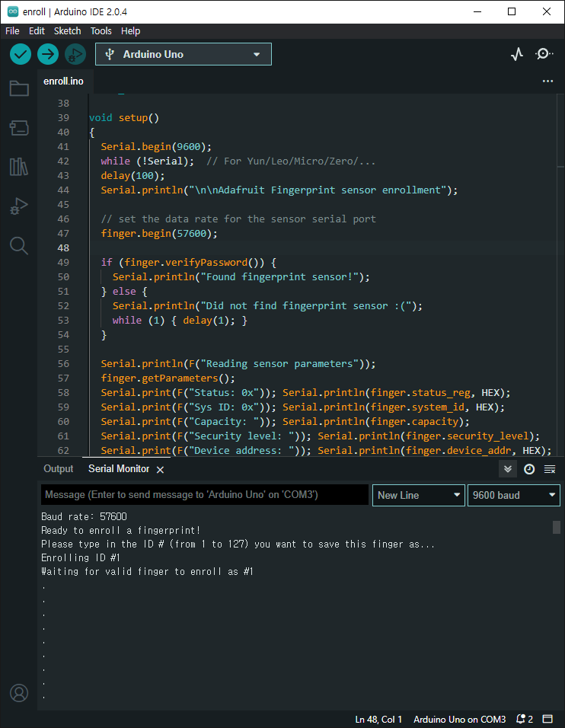Start debugging with the debug play icon
The image size is (565, 728).
click(x=75, y=54)
